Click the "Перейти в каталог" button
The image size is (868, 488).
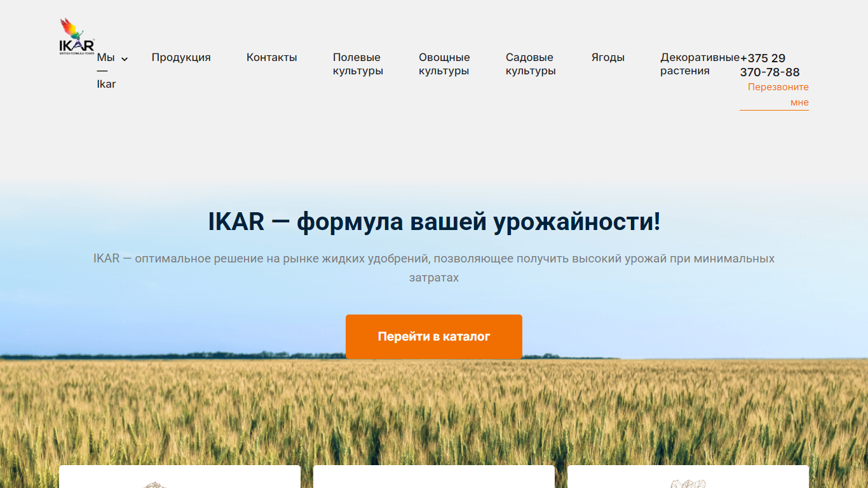434,337
